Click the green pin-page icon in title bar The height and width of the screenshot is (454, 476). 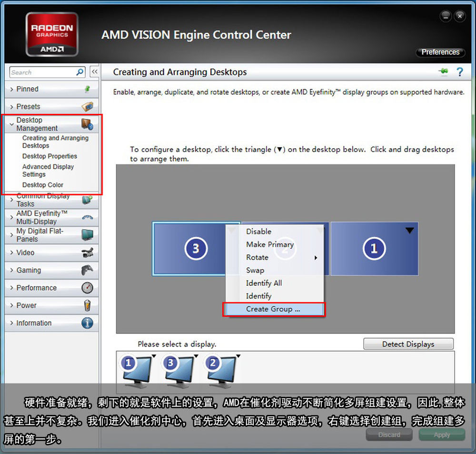pyautogui.click(x=444, y=71)
